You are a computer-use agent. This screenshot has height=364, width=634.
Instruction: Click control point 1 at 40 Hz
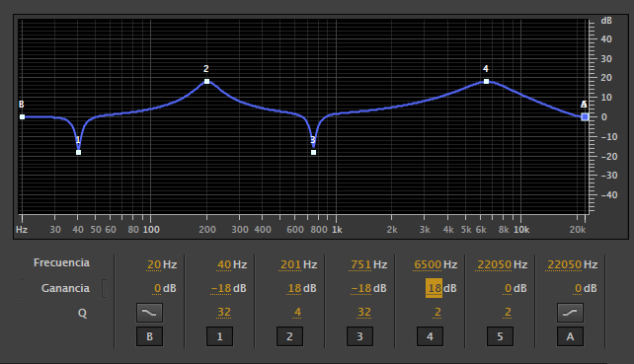tap(78, 153)
